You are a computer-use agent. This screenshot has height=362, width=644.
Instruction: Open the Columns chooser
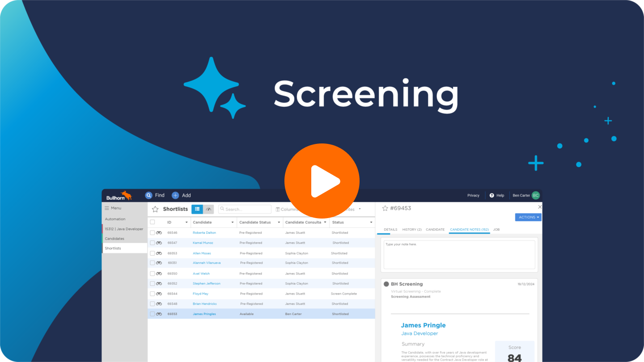click(287, 209)
